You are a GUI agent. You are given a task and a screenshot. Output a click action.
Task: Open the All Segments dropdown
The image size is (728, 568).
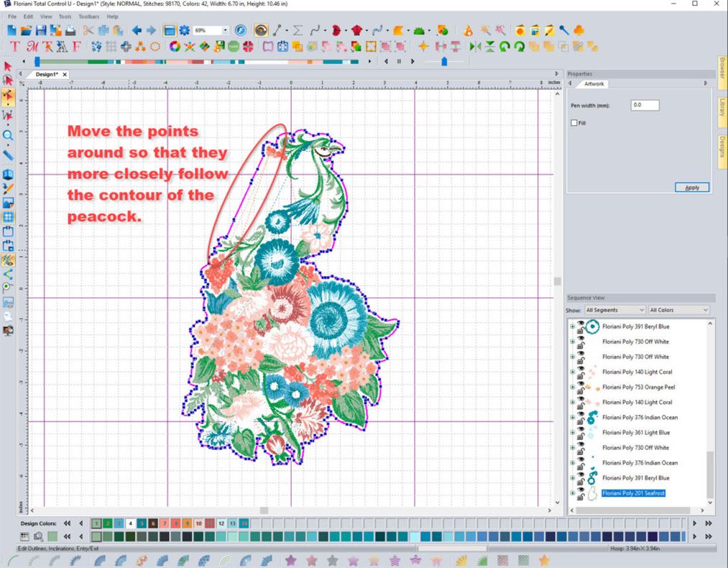(614, 309)
